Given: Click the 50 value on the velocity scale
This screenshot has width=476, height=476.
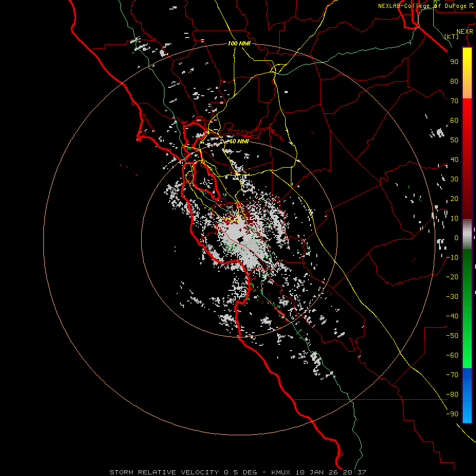Looking at the screenshot, I should pyautogui.click(x=454, y=140).
